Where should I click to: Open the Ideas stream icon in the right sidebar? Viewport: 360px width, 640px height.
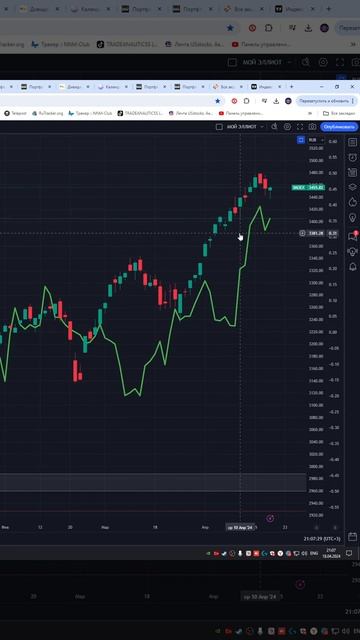352,251
